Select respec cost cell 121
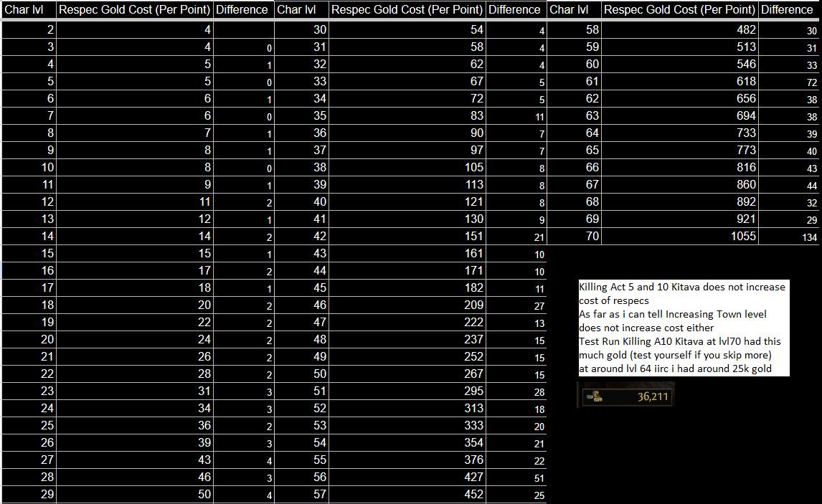Image resolution: width=822 pixels, height=504 pixels. click(x=407, y=201)
